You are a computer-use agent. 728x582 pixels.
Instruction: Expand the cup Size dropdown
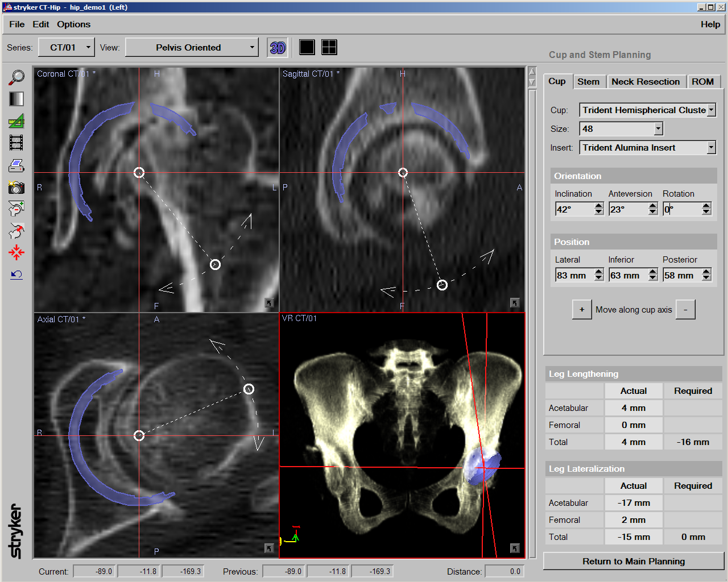(x=659, y=129)
